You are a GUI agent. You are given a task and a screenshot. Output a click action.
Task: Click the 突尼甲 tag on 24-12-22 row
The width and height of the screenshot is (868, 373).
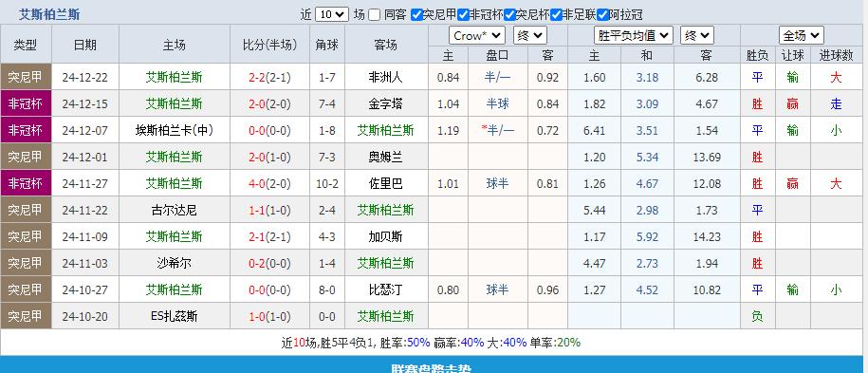click(26, 77)
